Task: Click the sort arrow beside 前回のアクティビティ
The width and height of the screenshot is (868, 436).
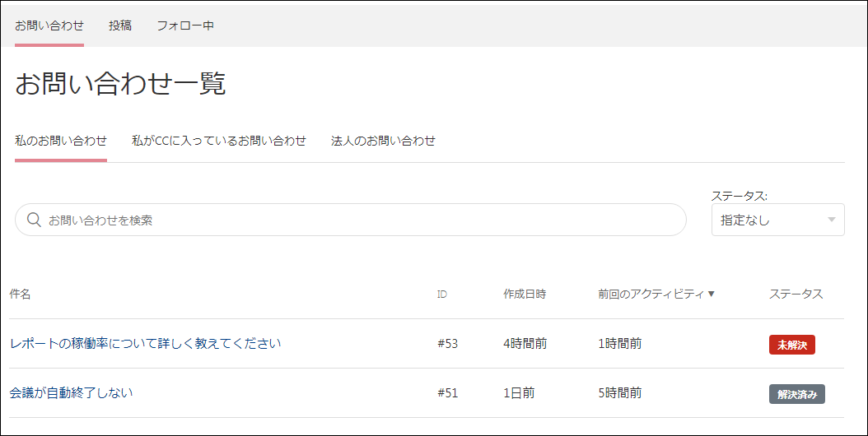Action: (712, 294)
